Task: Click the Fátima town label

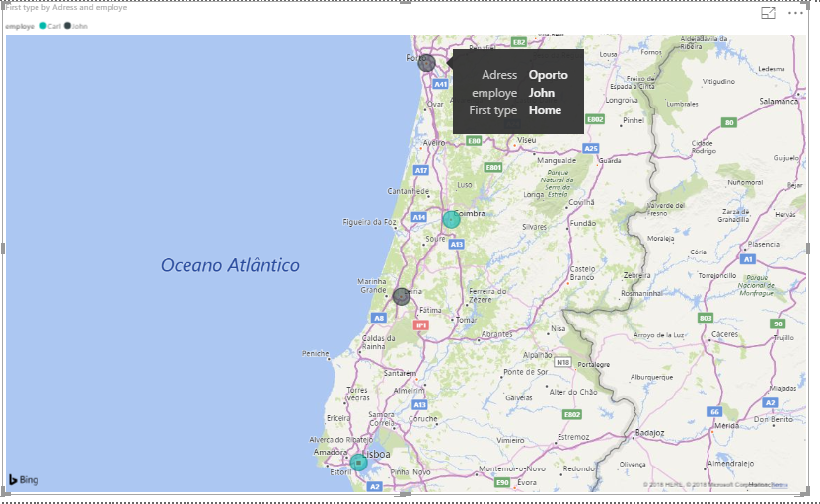Action: pyautogui.click(x=430, y=310)
